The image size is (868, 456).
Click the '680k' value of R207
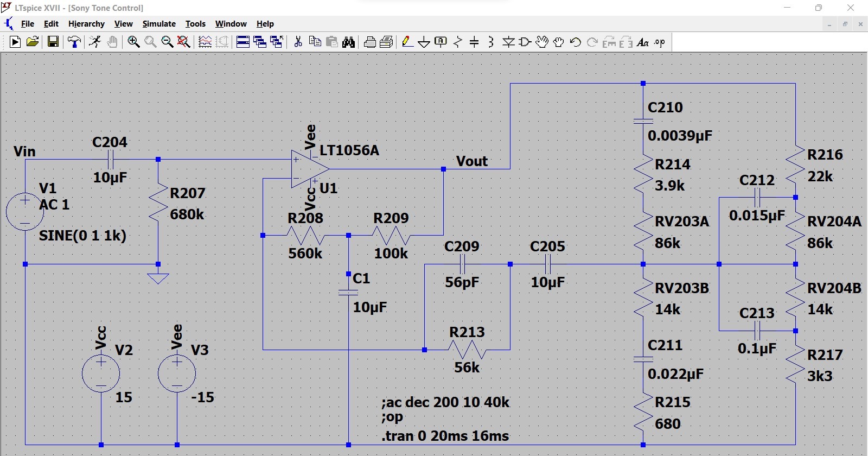pos(187,214)
